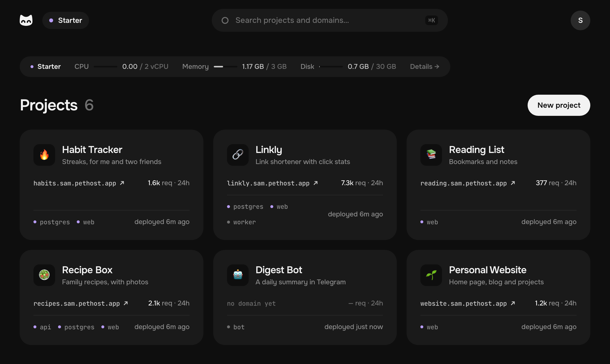Select the api service in Recipe Box
610x364 pixels.
pos(42,327)
